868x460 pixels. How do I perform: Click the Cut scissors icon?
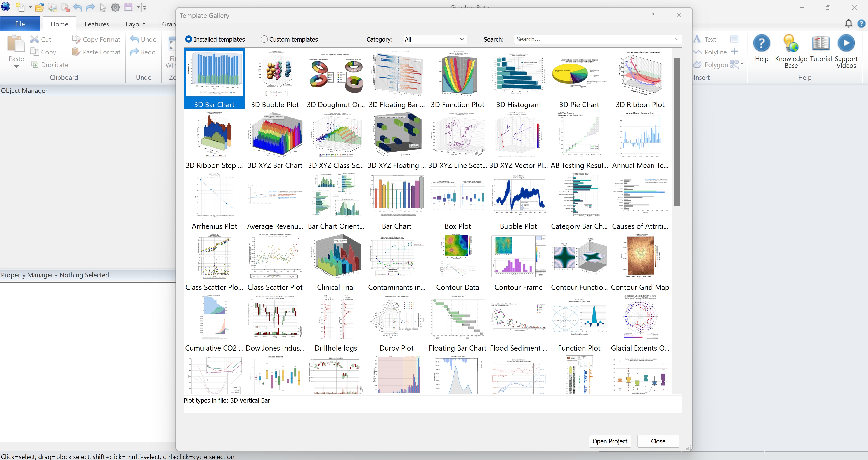[x=34, y=39]
